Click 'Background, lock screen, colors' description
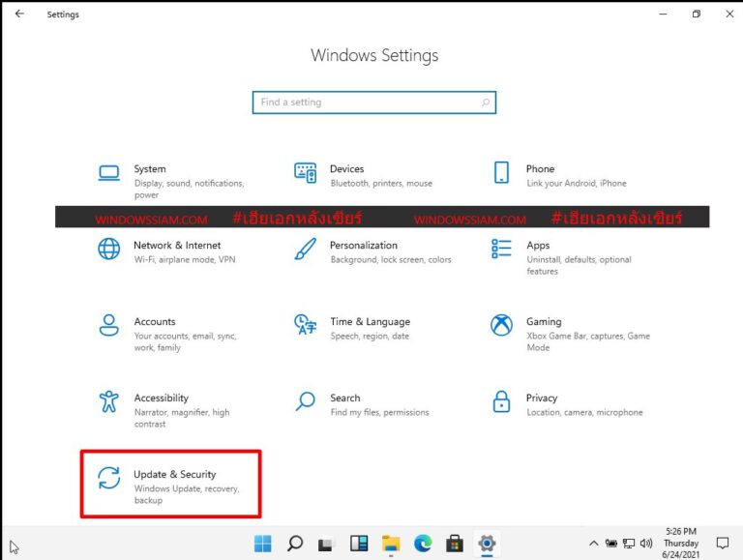 click(x=391, y=259)
